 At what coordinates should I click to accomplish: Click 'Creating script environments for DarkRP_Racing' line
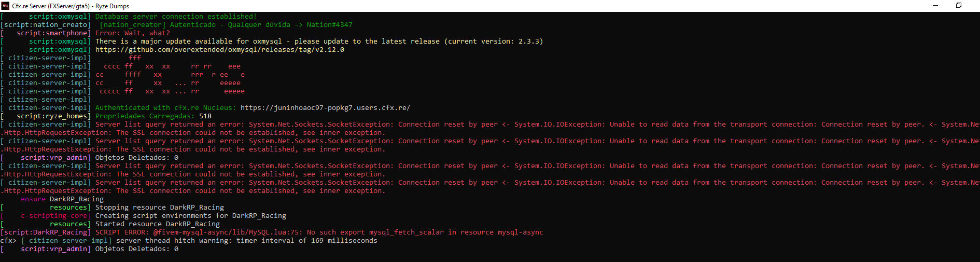point(191,216)
